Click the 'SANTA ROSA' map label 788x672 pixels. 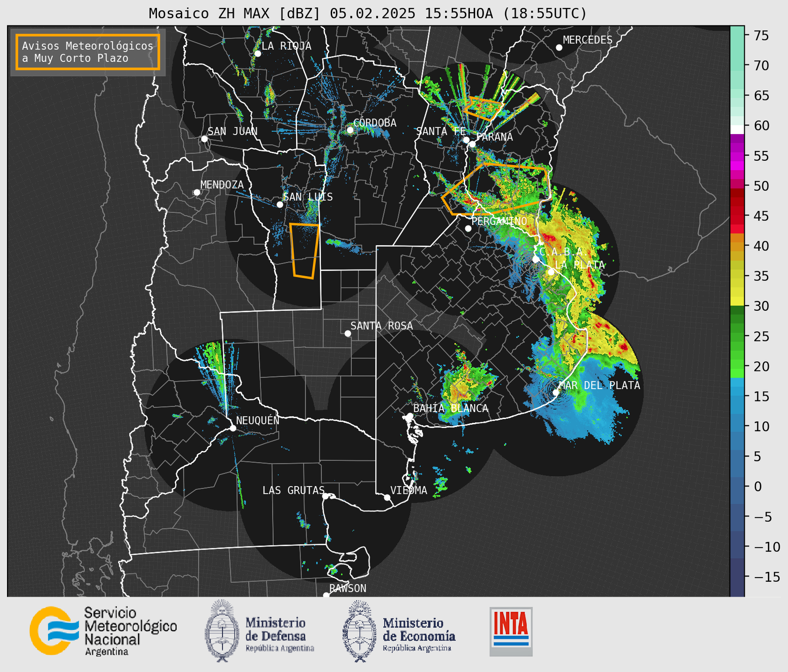(382, 326)
